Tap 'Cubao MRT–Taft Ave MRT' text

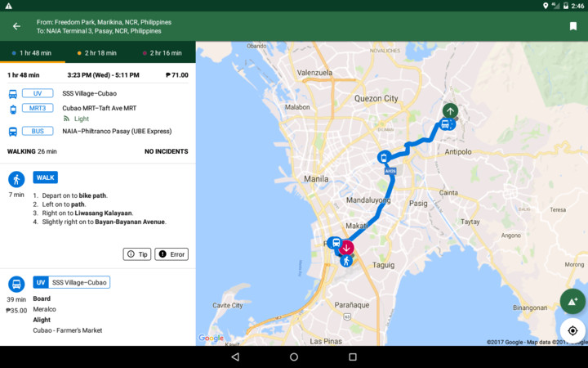pyautogui.click(x=100, y=108)
